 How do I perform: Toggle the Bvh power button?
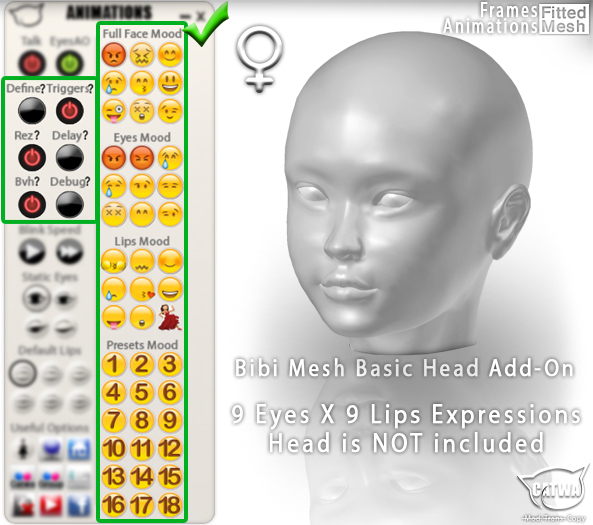pos(32,205)
